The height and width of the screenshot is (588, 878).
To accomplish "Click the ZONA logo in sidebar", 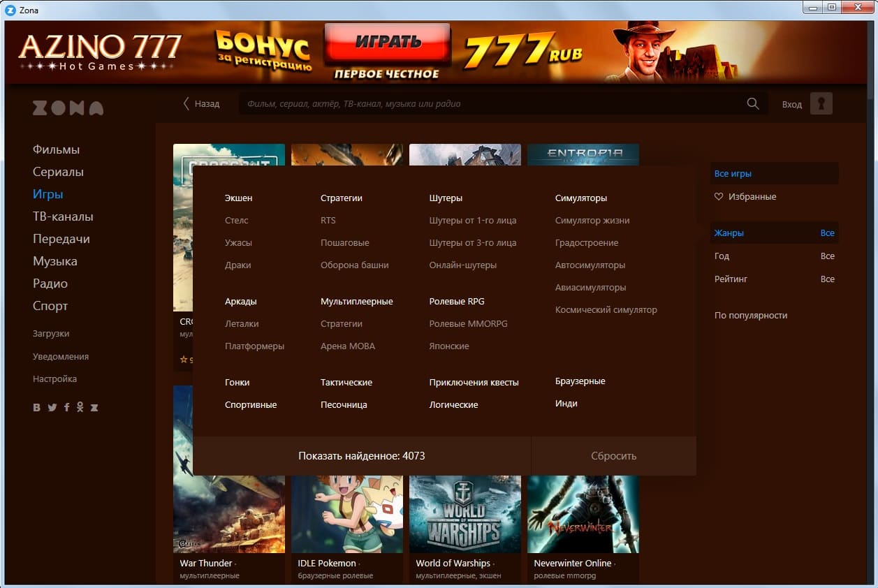I will (x=68, y=108).
